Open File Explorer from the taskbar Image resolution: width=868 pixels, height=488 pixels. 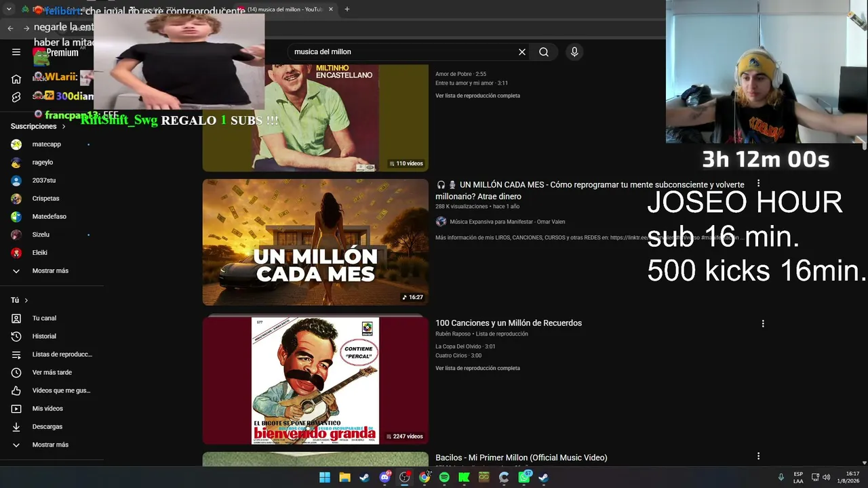344,477
